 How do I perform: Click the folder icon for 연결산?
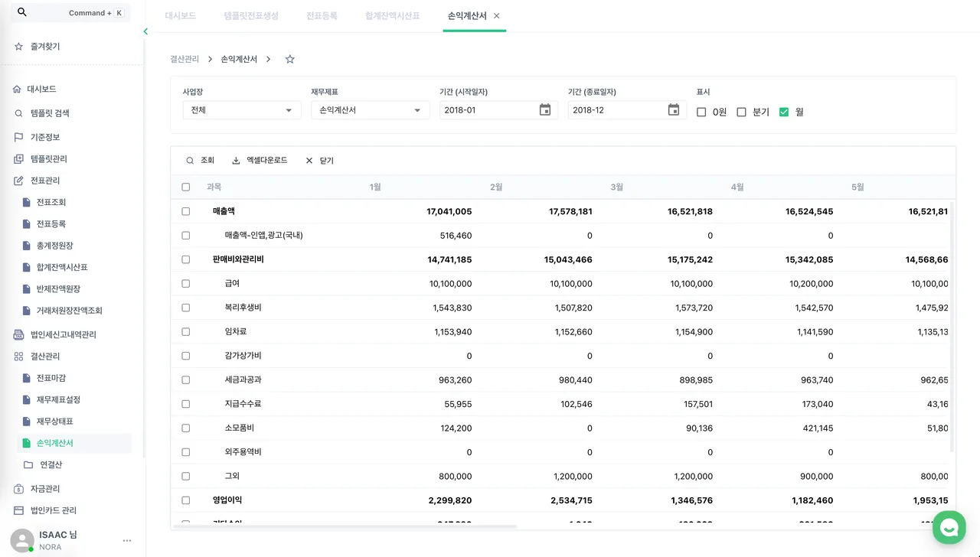(28, 465)
